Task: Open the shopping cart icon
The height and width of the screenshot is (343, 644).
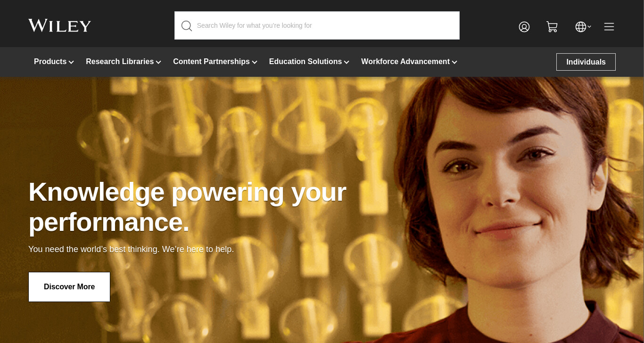Action: pos(552,27)
